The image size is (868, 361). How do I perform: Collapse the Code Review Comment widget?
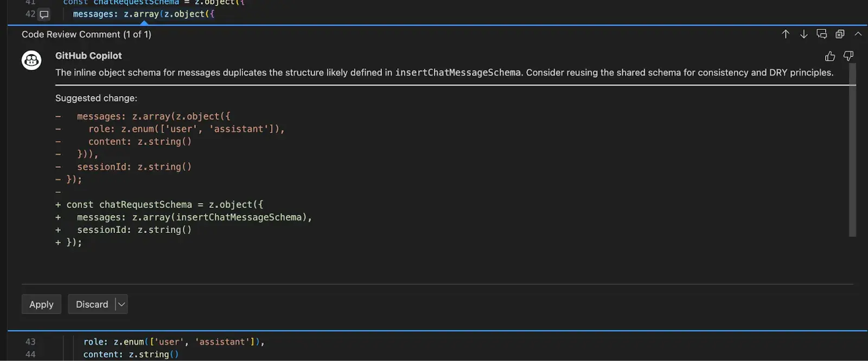coord(858,34)
